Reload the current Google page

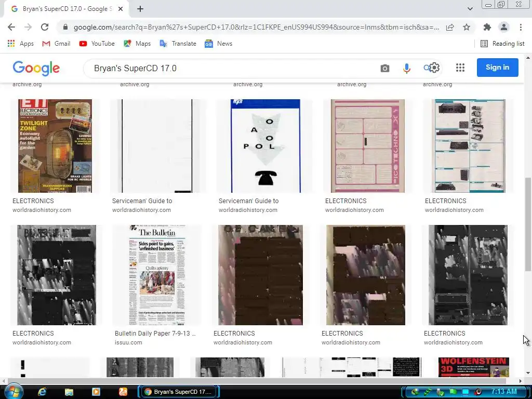(x=45, y=27)
